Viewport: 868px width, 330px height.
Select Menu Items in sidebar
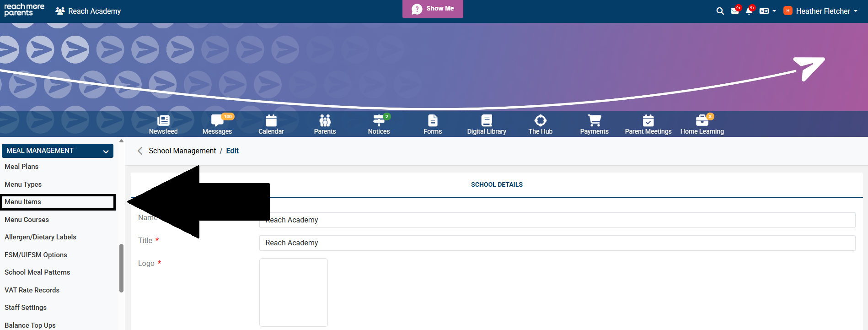pyautogui.click(x=23, y=202)
